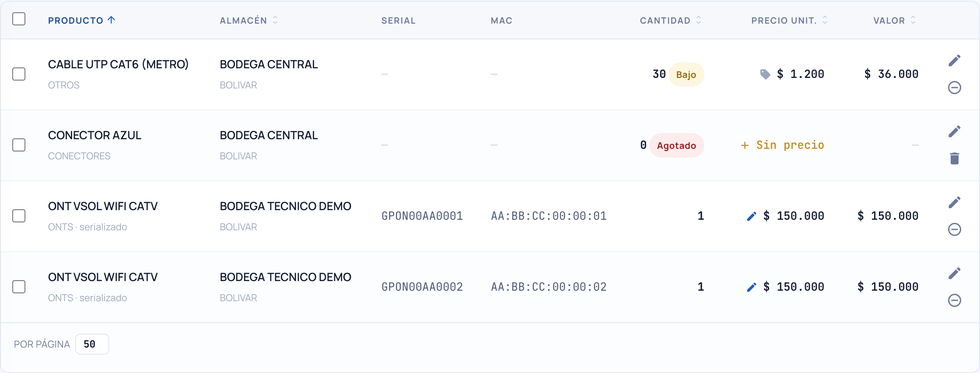Click the Agotado status badge
This screenshot has height=373, width=980.
tap(676, 145)
